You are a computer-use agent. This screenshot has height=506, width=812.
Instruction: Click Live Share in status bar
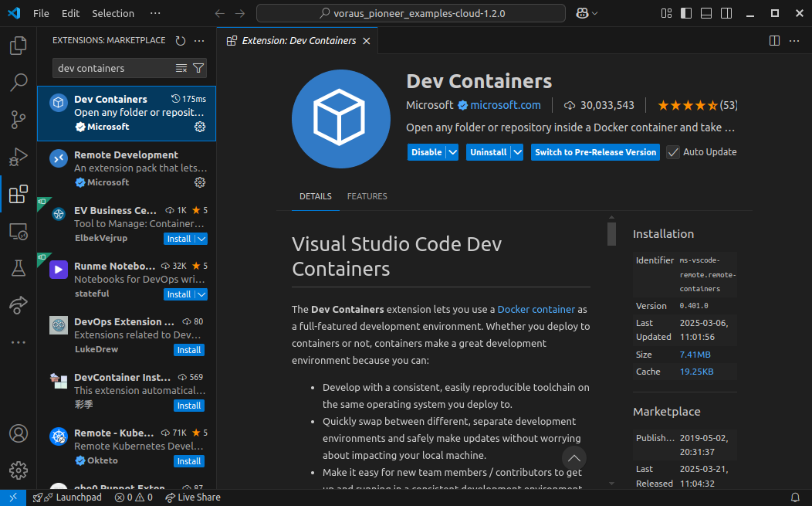(x=193, y=498)
